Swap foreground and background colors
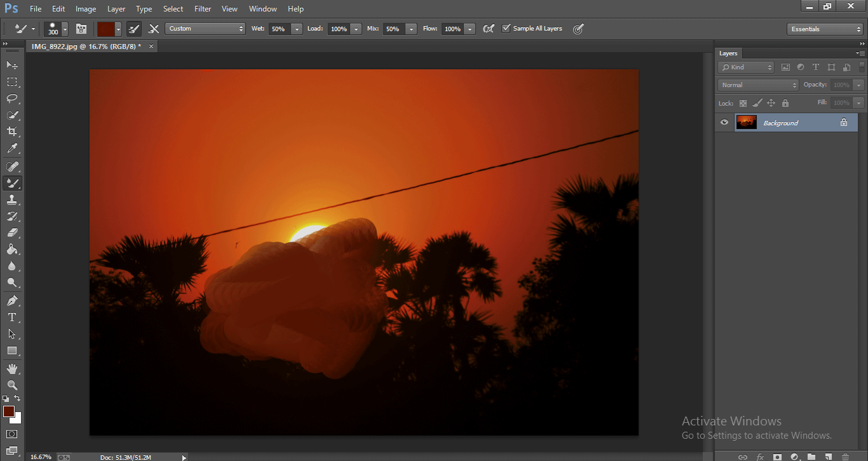868x461 pixels. (17, 398)
